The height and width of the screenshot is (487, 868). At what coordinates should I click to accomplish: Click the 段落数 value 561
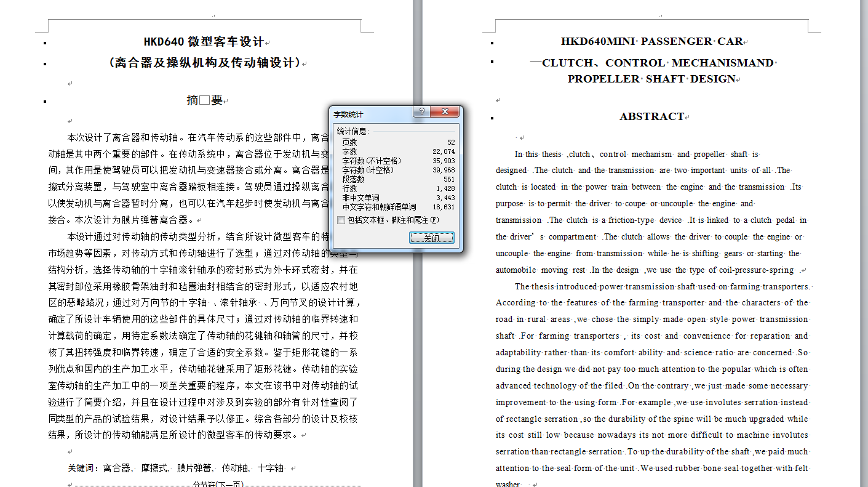449,179
